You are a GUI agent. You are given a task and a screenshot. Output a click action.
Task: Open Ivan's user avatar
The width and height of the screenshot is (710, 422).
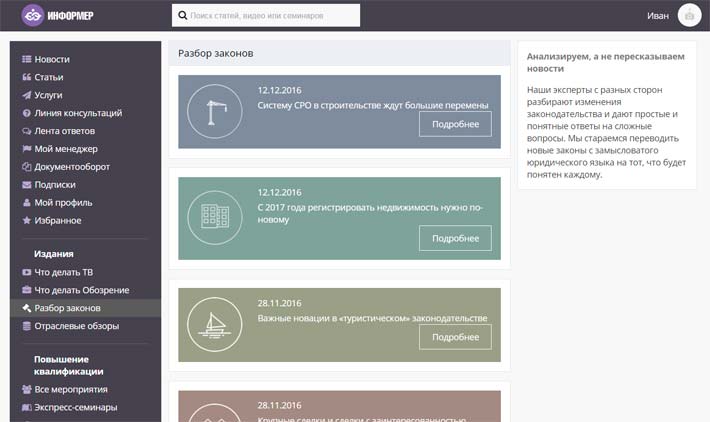(x=689, y=15)
